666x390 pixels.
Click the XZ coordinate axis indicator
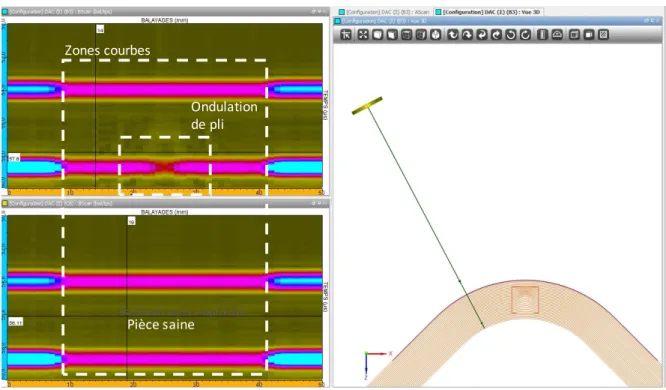[x=378, y=365]
